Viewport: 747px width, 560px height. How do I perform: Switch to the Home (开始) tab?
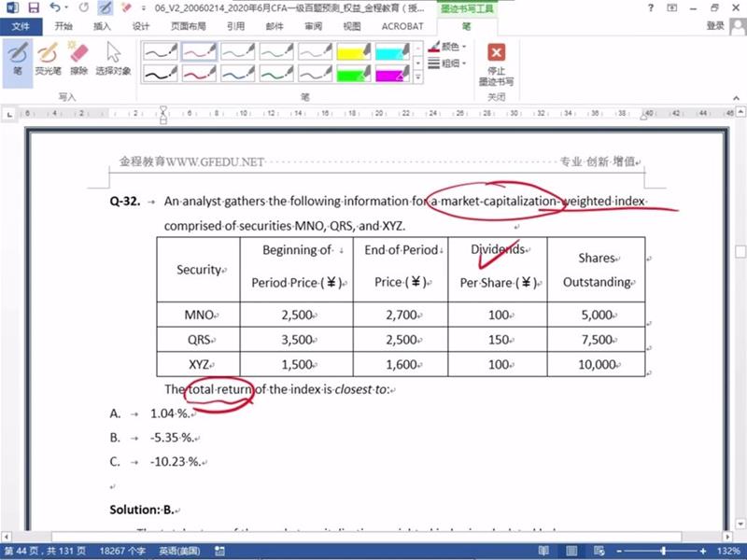point(63,26)
